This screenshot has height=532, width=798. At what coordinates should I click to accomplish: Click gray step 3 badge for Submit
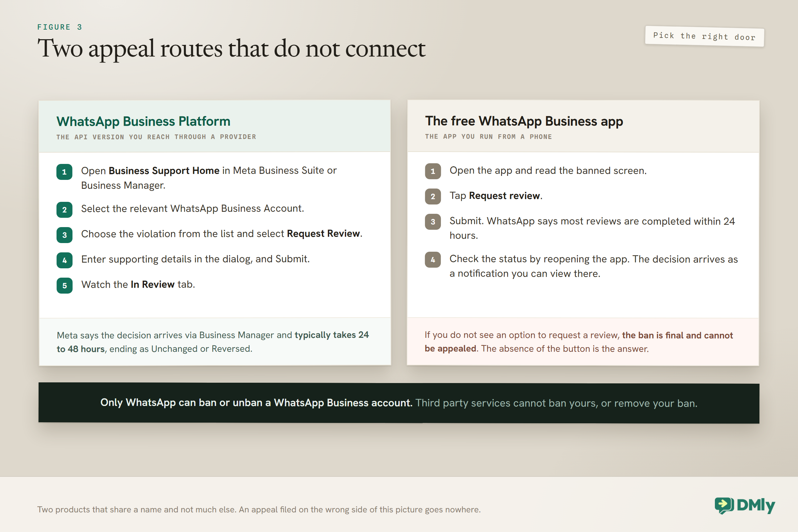pos(433,222)
